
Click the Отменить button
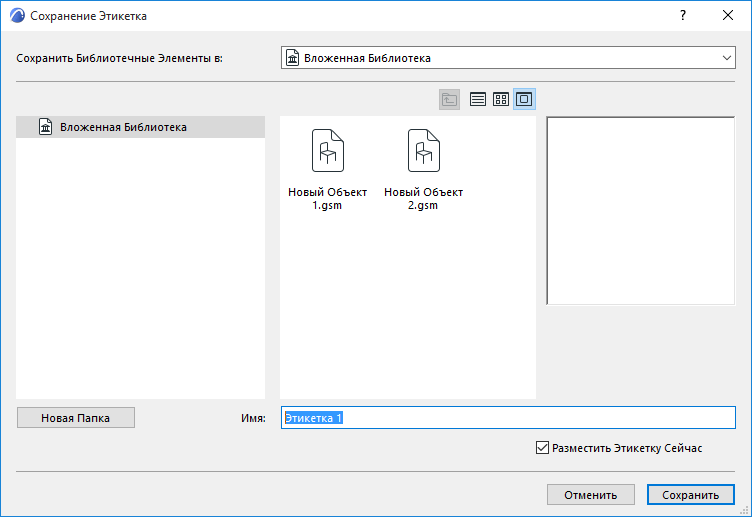click(590, 495)
